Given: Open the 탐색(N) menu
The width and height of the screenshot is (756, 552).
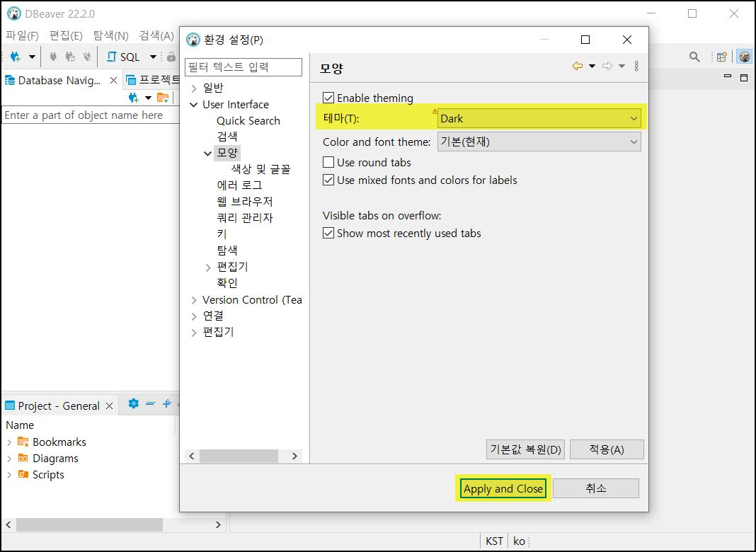Looking at the screenshot, I should pyautogui.click(x=111, y=35).
